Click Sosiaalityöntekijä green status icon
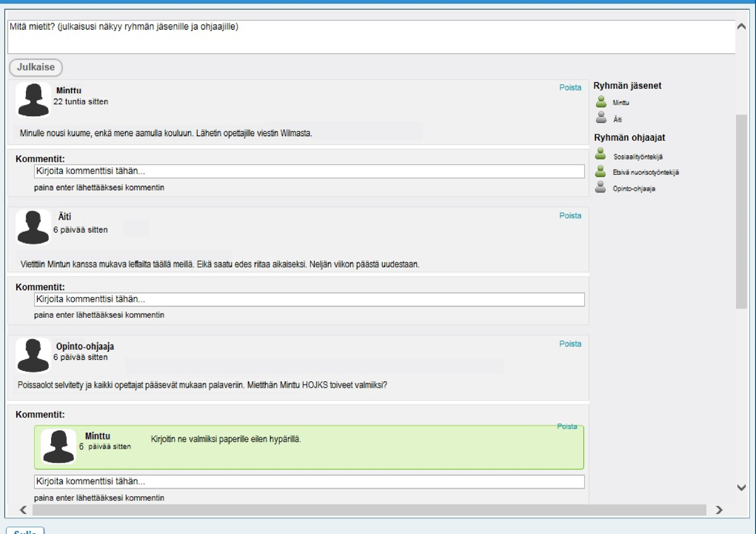 [600, 154]
